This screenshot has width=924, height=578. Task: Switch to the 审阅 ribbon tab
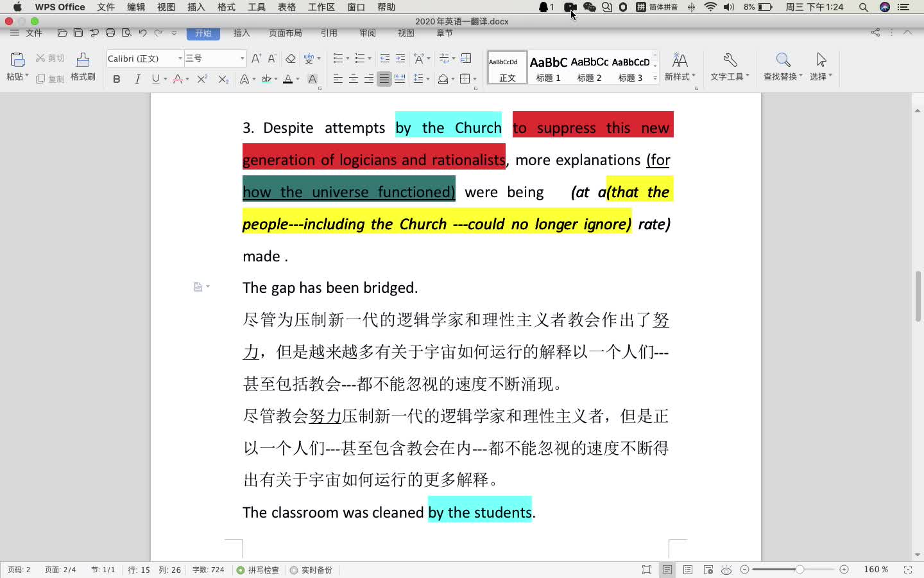click(x=368, y=33)
